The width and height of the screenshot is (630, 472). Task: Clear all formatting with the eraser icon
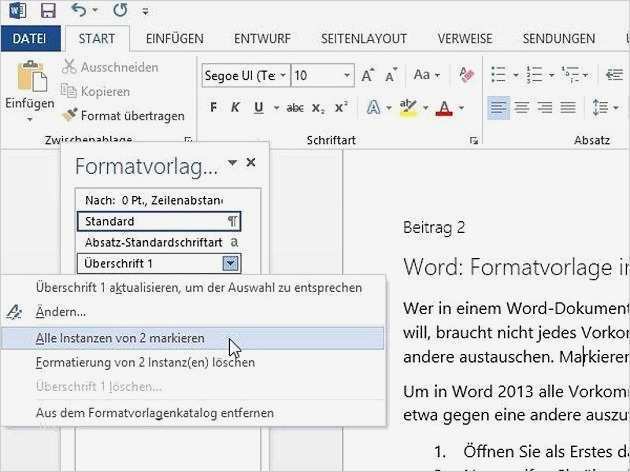(466, 75)
